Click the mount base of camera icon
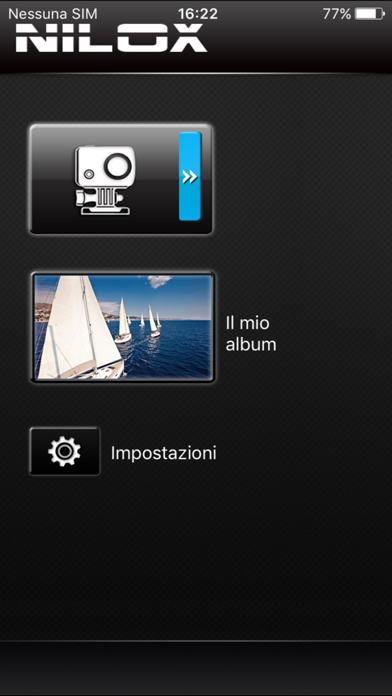This screenshot has height=696, width=392. (x=105, y=203)
